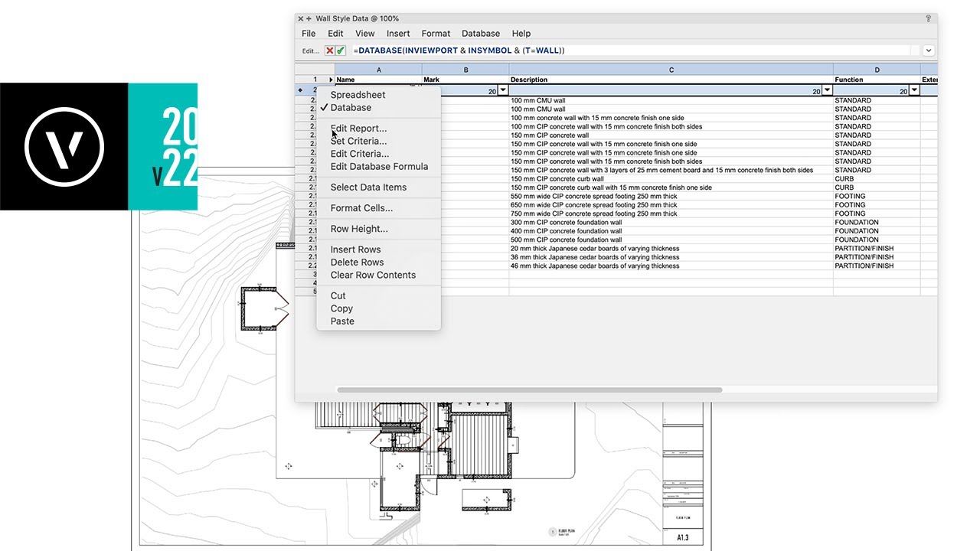Click the Description header cell
Image resolution: width=980 pixels, height=551 pixels.
point(671,80)
